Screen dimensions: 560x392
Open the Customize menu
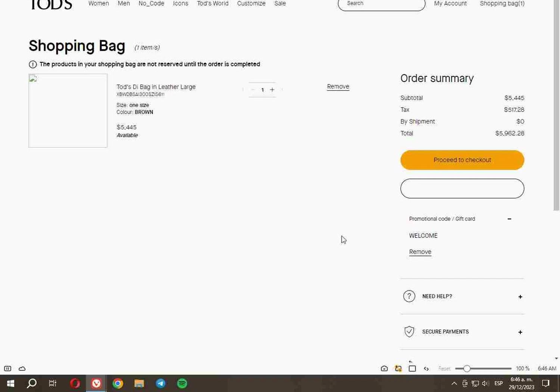tap(251, 3)
